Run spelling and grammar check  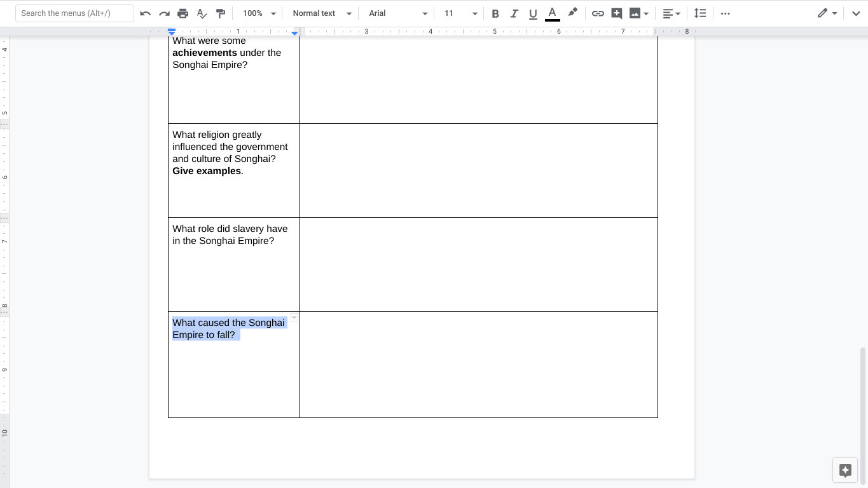(202, 13)
